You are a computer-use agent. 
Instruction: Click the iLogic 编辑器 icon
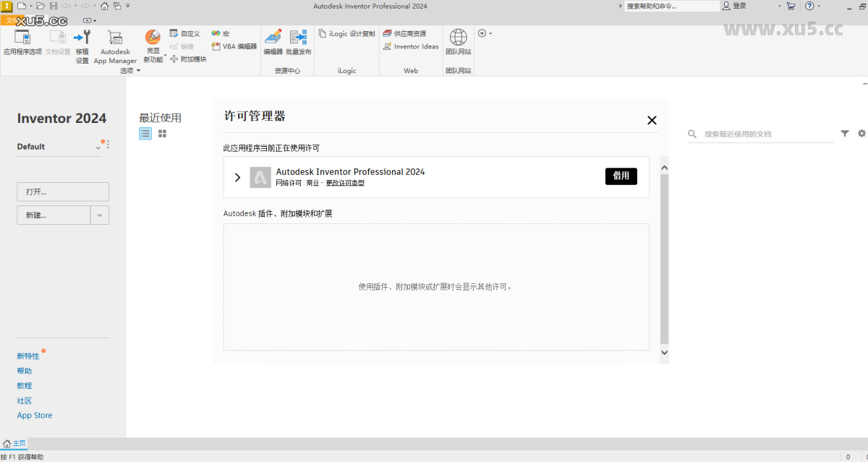pos(273,40)
